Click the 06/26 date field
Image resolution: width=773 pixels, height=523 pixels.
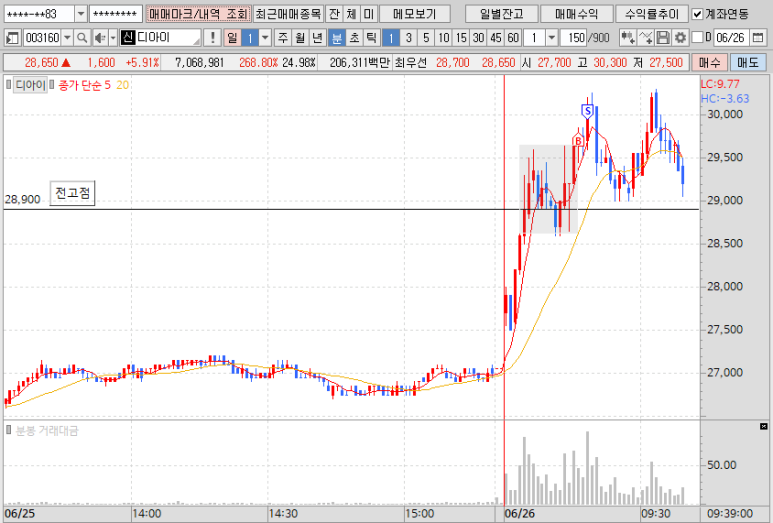731,38
